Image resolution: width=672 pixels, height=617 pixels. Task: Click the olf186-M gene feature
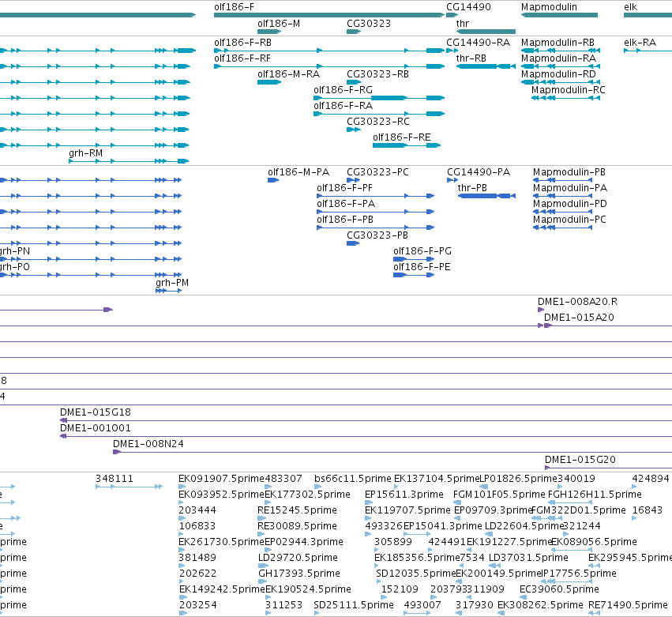[x=269, y=32]
